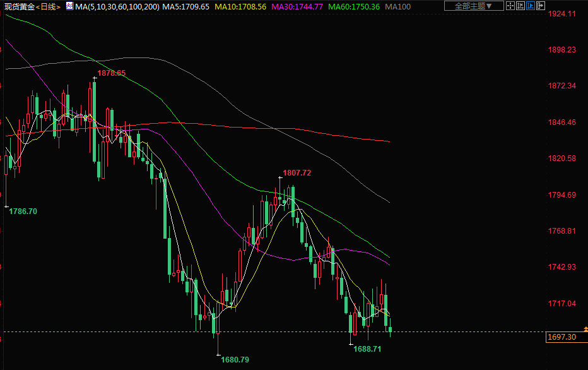Select the yellow MA10:1708.56 label
This screenshot has width=588, height=370.
tap(240, 6)
